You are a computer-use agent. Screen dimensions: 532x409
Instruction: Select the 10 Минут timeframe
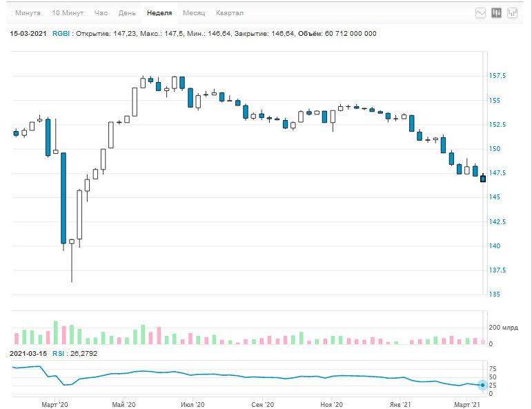coord(68,13)
